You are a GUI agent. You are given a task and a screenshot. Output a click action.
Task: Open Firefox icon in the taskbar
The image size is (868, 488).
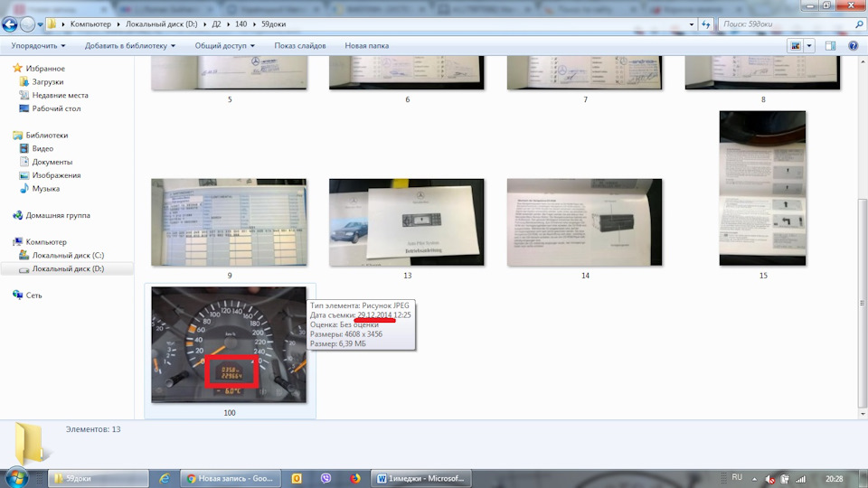pos(354,479)
